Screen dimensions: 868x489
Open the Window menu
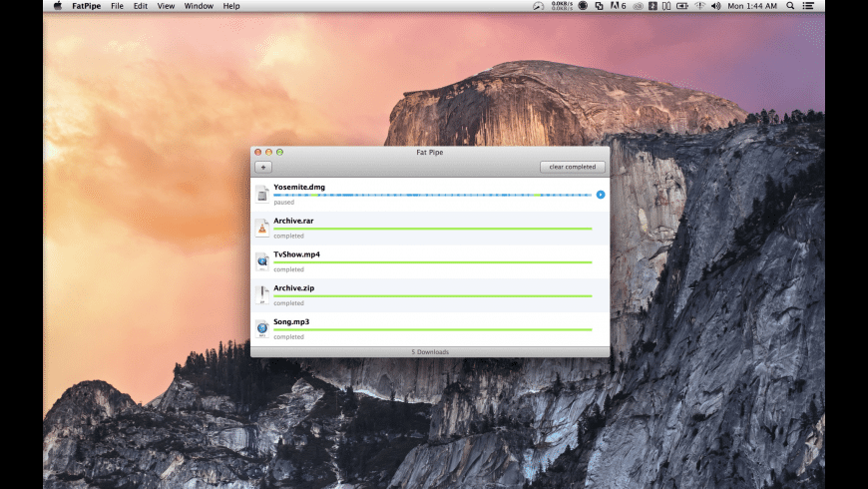[x=199, y=6]
